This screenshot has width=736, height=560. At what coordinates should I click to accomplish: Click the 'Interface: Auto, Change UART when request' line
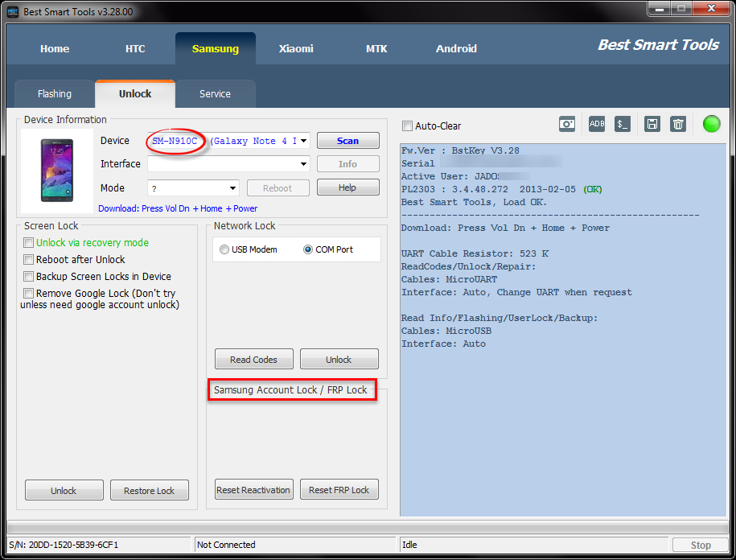click(516, 292)
